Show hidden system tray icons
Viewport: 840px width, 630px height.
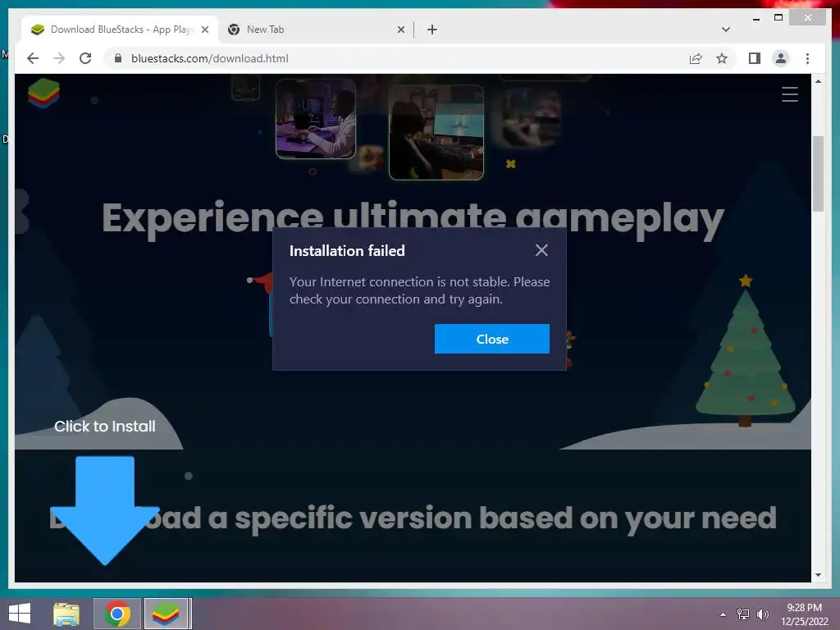point(724,614)
